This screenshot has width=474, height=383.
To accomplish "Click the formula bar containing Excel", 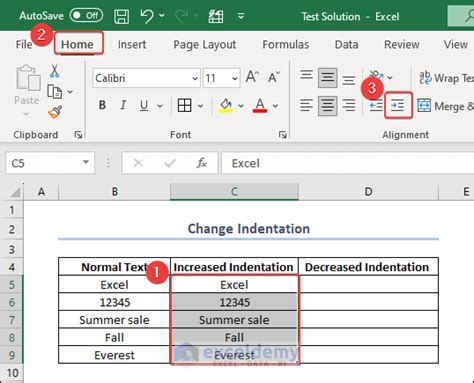I will click(348, 163).
